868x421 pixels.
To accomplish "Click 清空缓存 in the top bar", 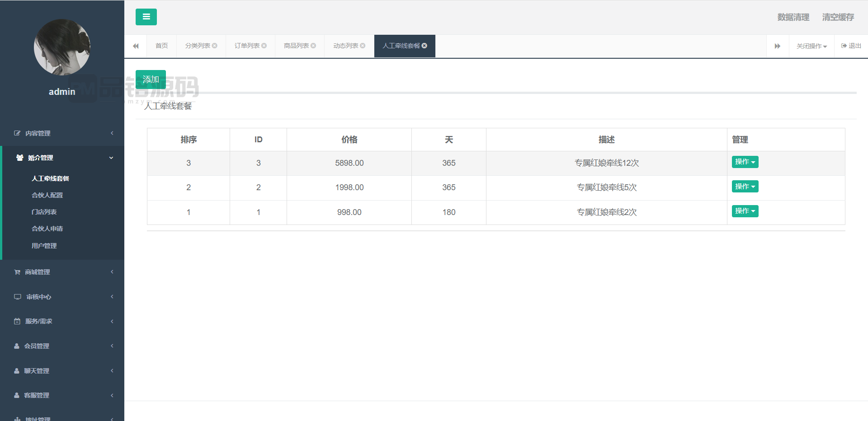I will pos(838,17).
